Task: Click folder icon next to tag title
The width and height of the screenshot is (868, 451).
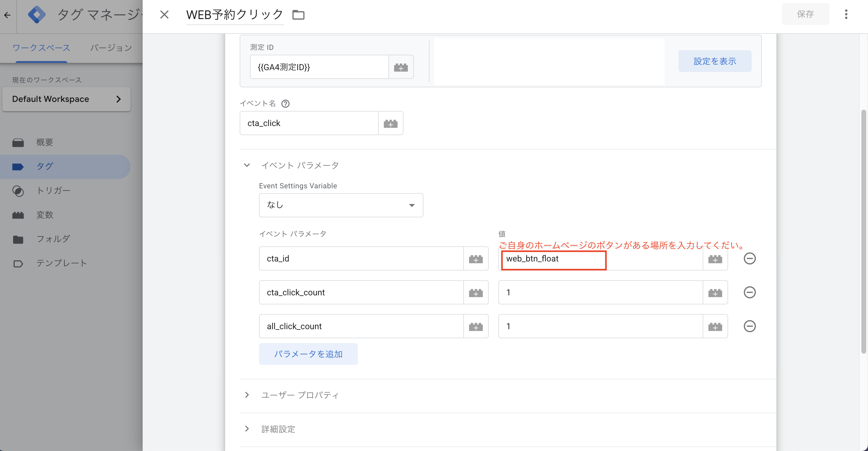Action: (x=298, y=15)
